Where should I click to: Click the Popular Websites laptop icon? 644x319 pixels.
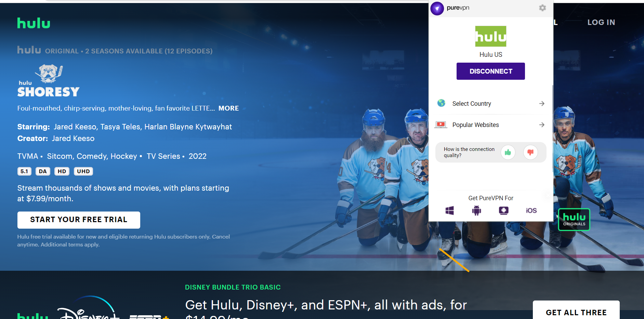coord(441,125)
